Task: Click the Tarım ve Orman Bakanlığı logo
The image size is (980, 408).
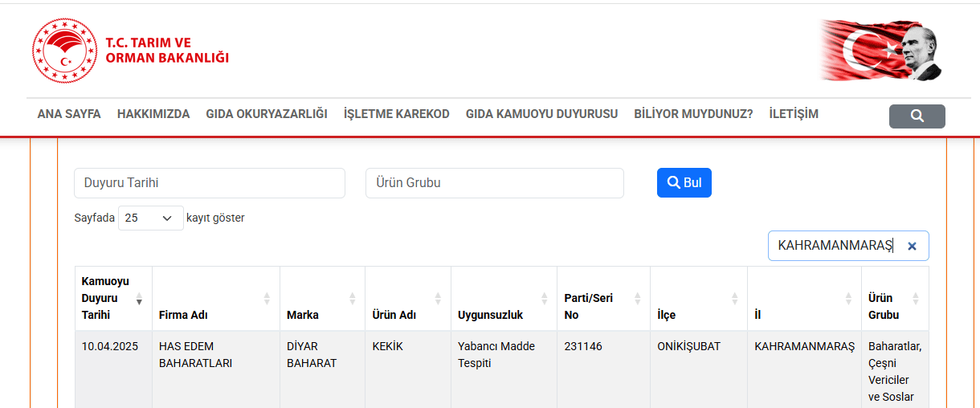Action: tap(130, 51)
